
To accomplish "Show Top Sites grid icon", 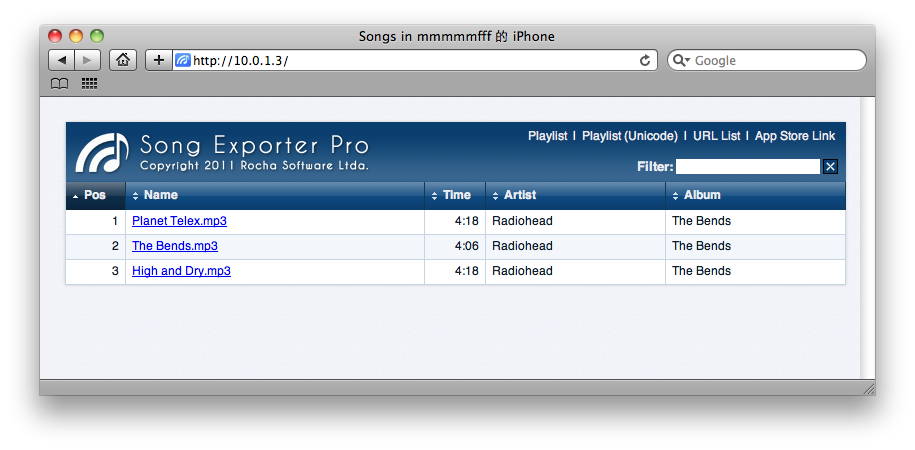I will tap(89, 84).
